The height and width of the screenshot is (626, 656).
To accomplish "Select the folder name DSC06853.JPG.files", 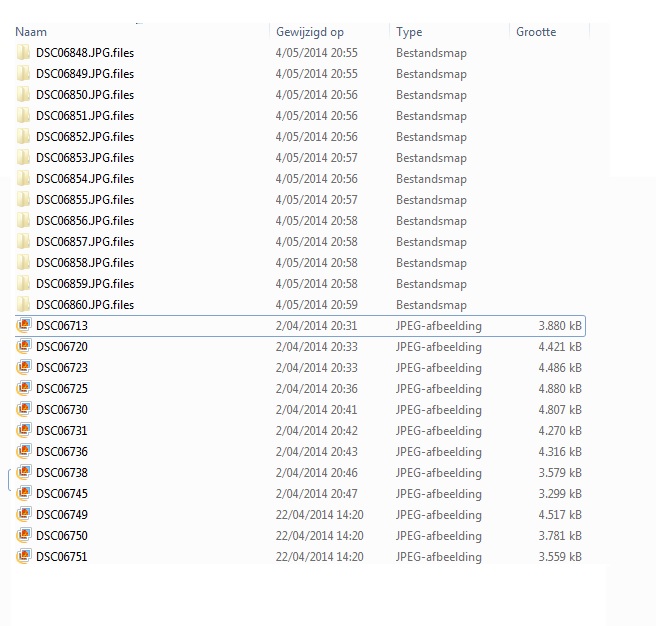I will pyautogui.click(x=85, y=158).
